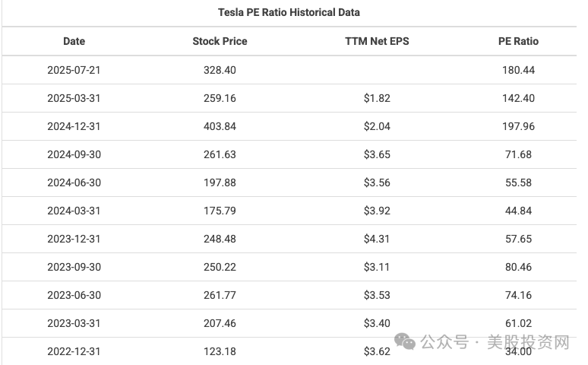Click the PE Ratio column header
This screenshot has width=588, height=365.
click(518, 41)
